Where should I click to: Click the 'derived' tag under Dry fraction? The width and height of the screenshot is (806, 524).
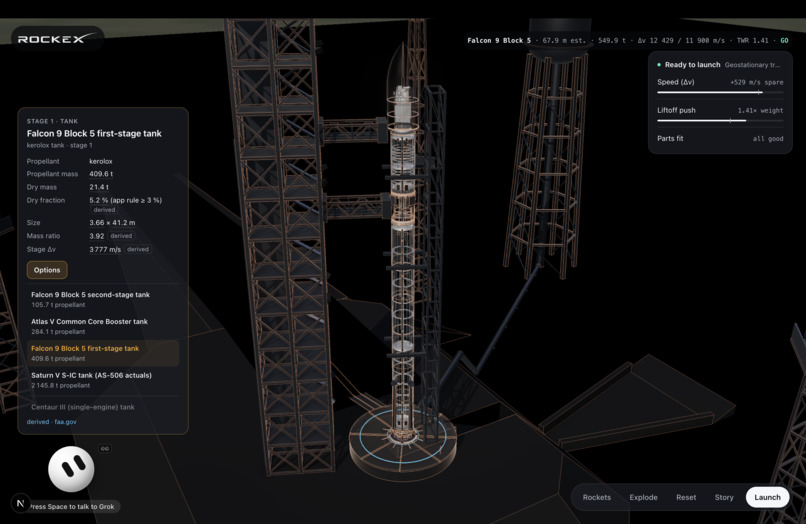[x=104, y=210]
